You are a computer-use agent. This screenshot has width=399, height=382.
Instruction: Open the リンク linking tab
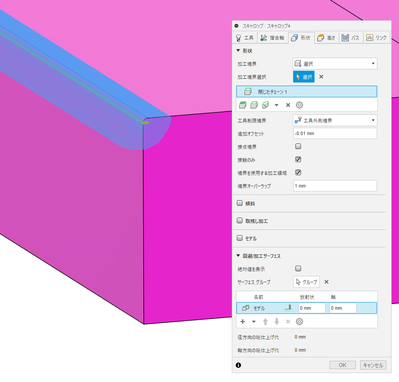[x=376, y=38]
